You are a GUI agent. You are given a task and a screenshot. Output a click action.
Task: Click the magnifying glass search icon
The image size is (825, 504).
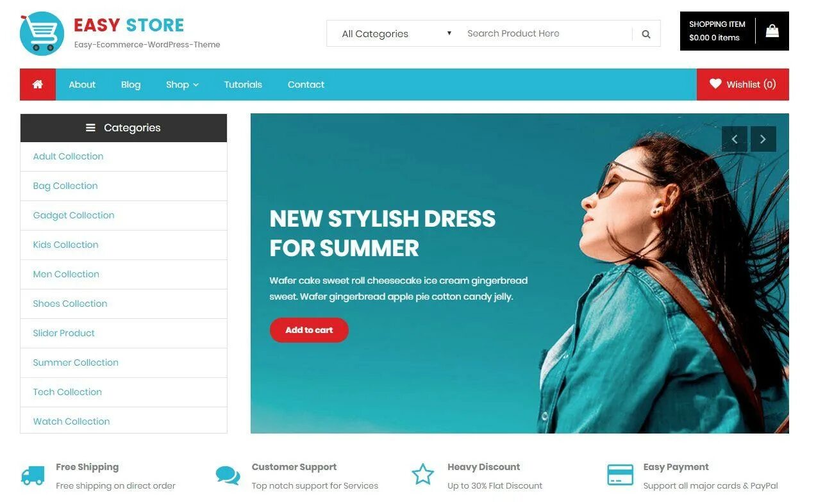tap(646, 34)
